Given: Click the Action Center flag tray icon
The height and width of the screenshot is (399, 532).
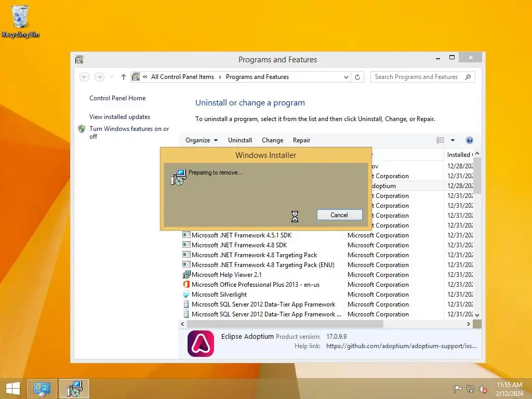Looking at the screenshot, I should point(458,389).
